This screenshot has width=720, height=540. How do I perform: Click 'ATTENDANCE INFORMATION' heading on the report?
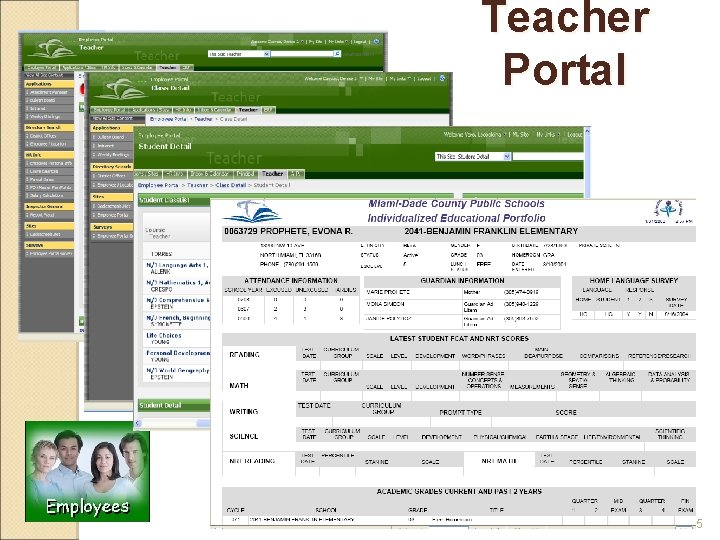[291, 281]
